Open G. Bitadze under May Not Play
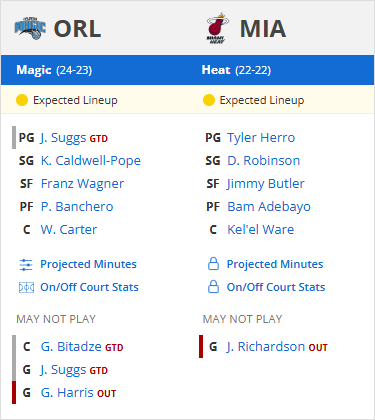Image resolution: width=375 pixels, height=420 pixels. (x=71, y=347)
